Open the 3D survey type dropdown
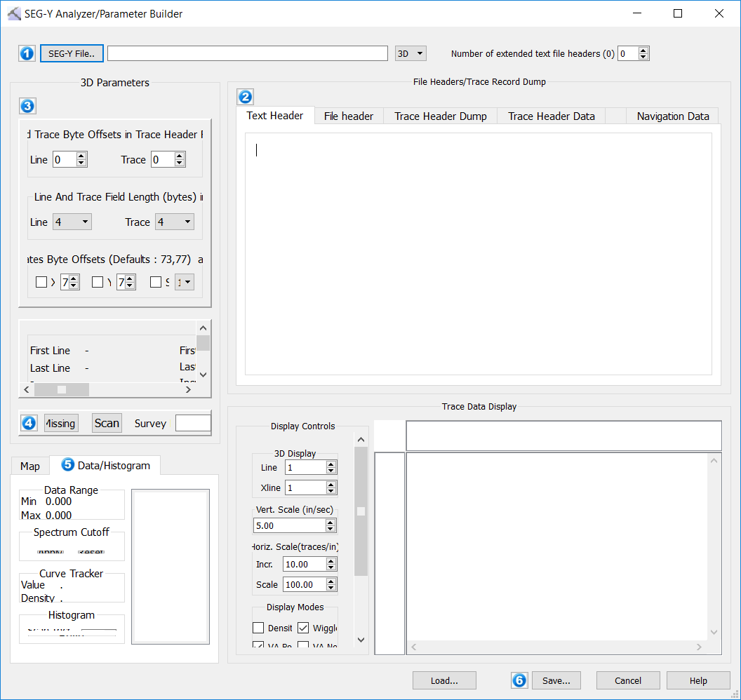 coord(411,53)
